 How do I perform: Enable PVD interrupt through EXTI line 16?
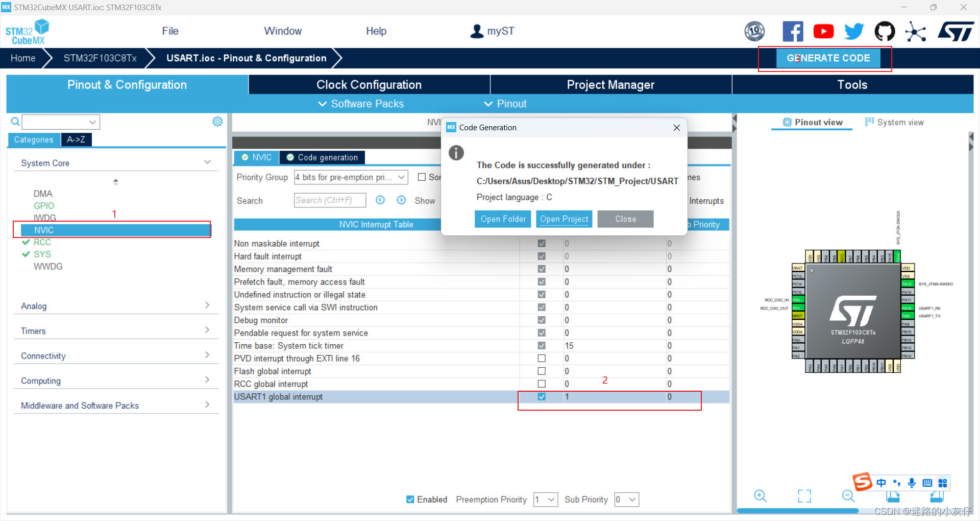click(x=542, y=359)
